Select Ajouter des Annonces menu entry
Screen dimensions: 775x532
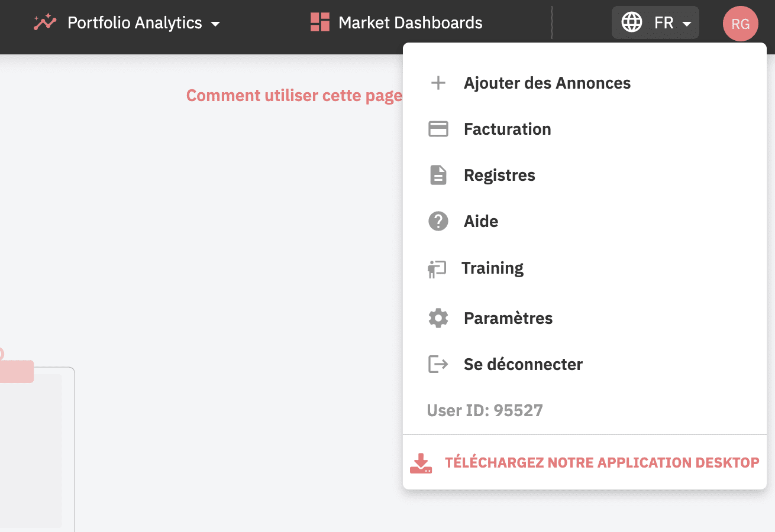click(x=547, y=83)
